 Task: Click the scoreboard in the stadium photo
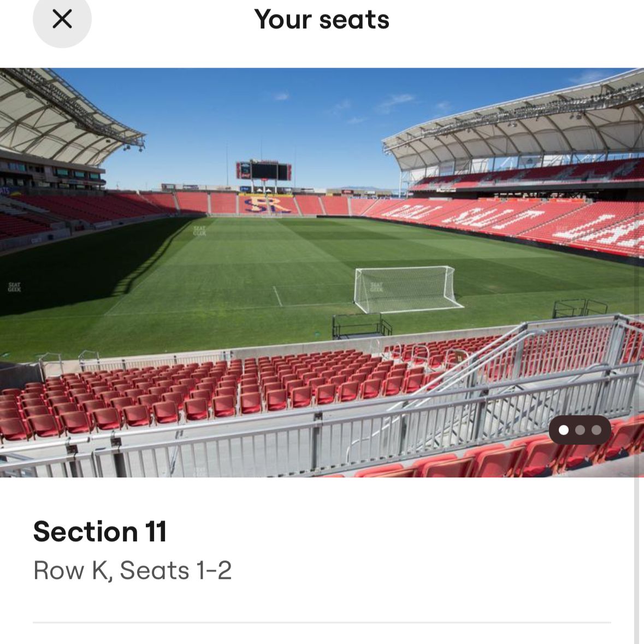(264, 171)
